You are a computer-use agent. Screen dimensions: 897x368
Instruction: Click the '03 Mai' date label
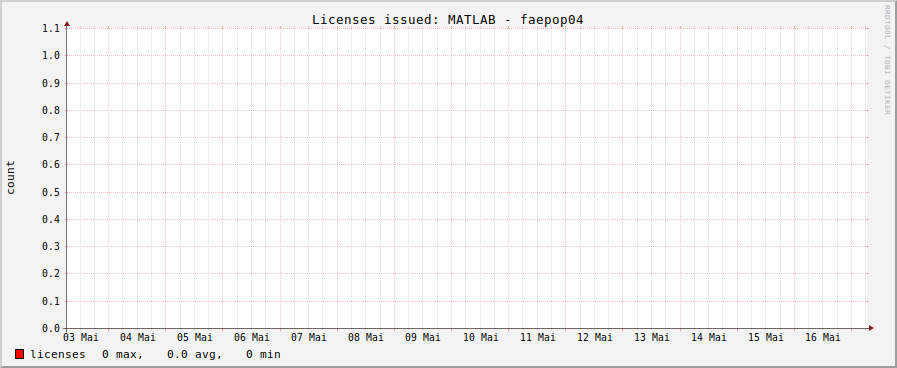point(81,338)
